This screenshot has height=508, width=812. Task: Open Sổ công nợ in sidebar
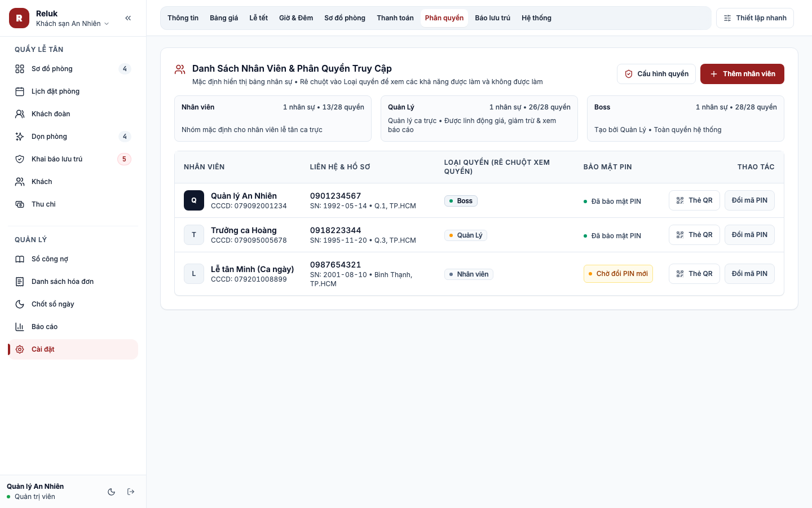[73, 259]
